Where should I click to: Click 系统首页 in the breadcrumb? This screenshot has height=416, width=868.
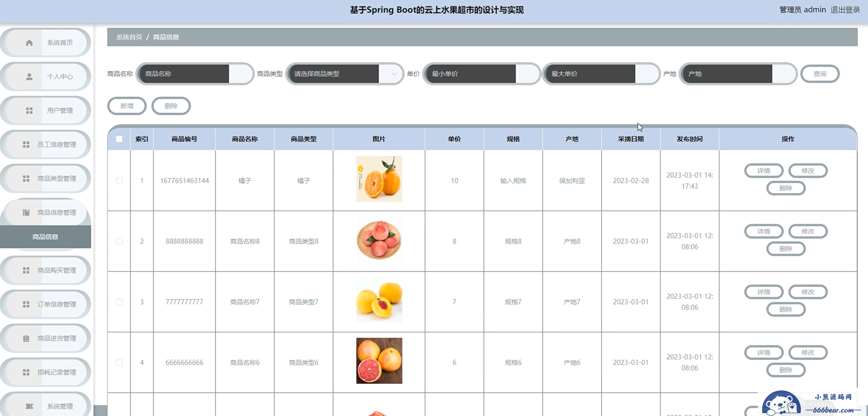[x=130, y=37]
